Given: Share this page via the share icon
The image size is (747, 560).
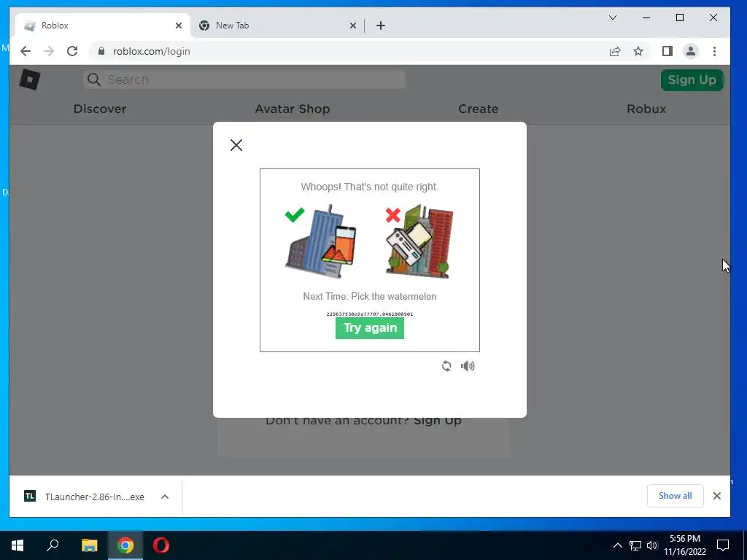Looking at the screenshot, I should [x=615, y=52].
